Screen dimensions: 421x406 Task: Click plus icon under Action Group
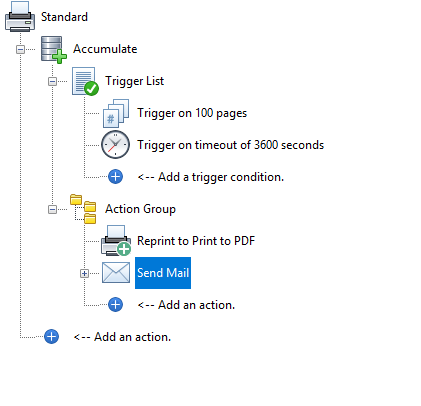pyautogui.click(x=115, y=305)
